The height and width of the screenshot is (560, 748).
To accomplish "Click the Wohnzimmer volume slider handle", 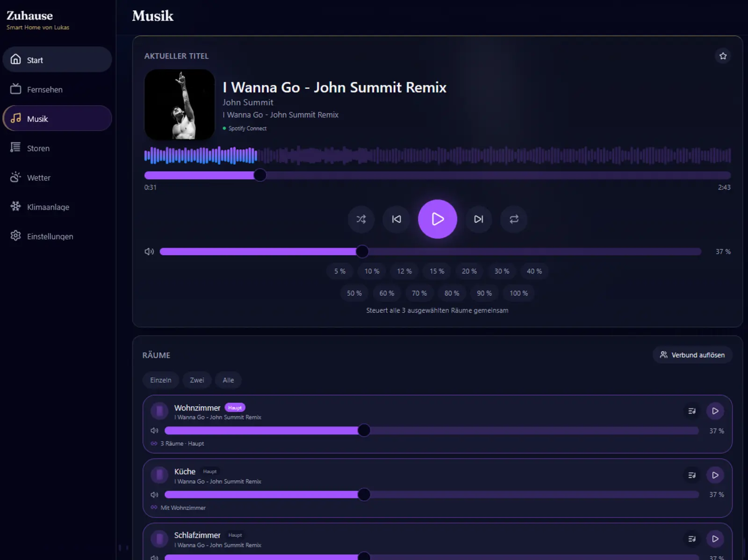I will 364,431.
